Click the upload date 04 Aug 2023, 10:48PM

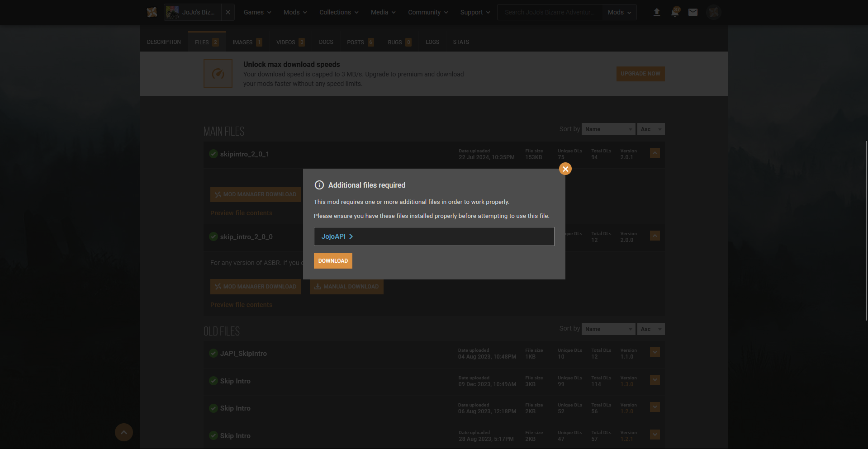487,357
